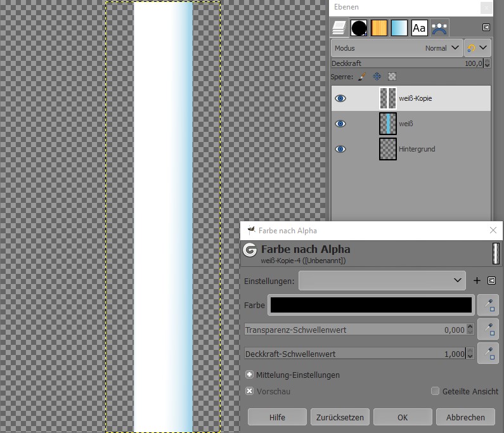Screen dimensions: 504x433
Task: Click the dialog header layer preview thumbnail
Action: pos(496,254)
